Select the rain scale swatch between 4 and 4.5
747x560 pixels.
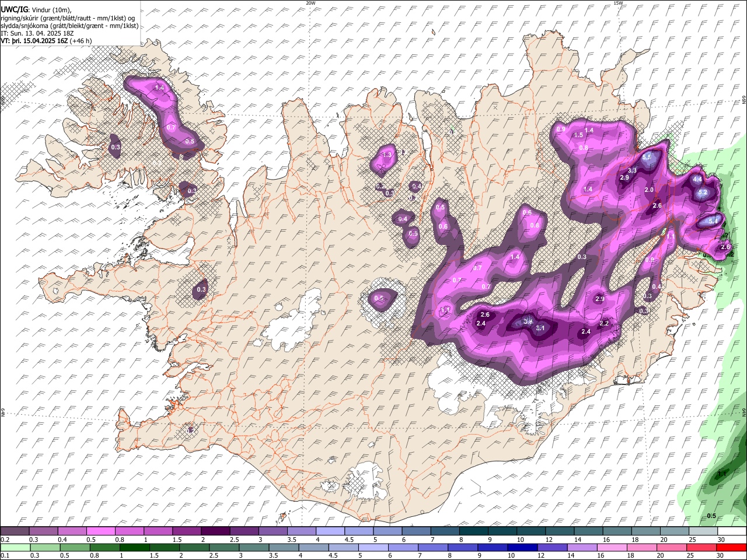[x=314, y=548]
